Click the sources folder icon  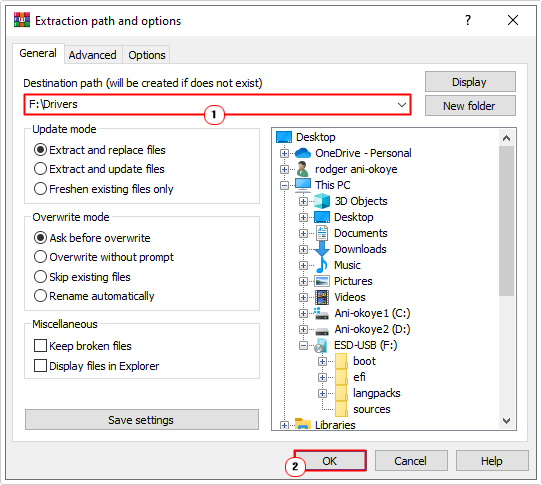click(341, 409)
